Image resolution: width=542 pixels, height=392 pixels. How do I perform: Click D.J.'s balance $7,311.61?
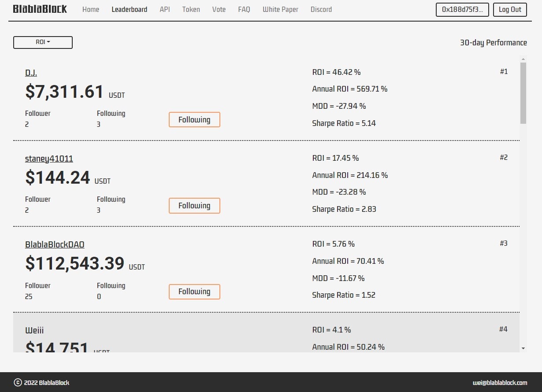65,92
